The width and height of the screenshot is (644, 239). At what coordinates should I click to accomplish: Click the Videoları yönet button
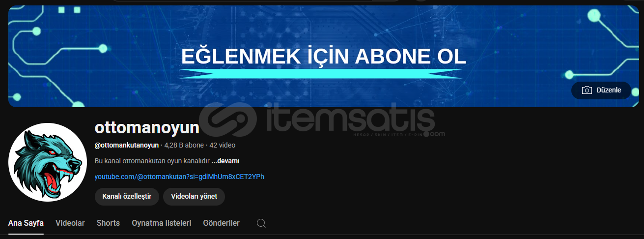coord(194,196)
